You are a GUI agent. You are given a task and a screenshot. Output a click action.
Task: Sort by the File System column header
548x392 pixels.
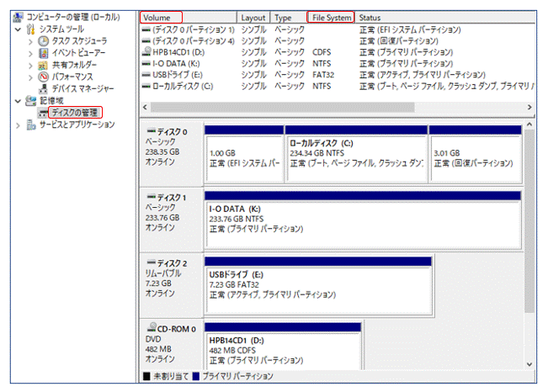[330, 17]
